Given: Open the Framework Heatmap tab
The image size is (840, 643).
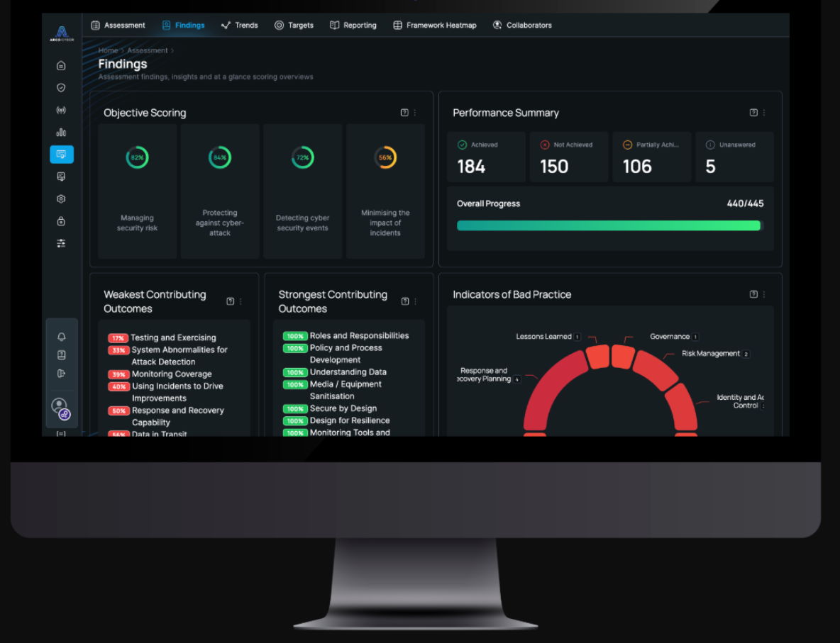Looking at the screenshot, I should (434, 26).
